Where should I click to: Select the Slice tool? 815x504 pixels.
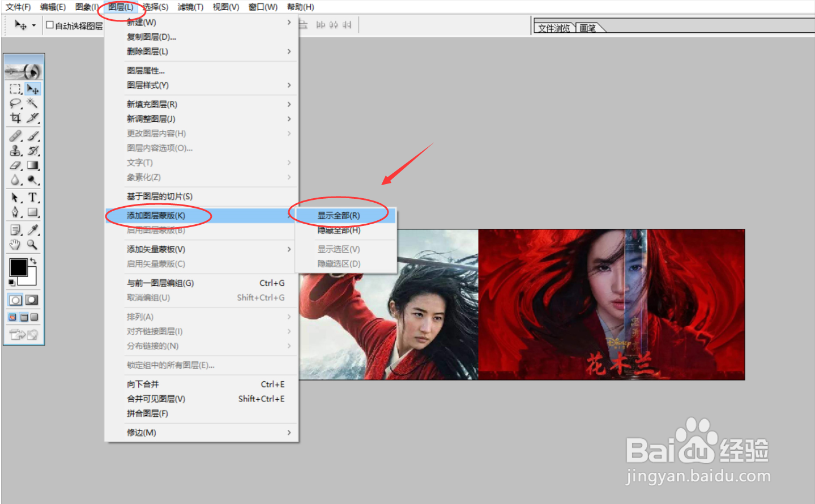click(33, 118)
